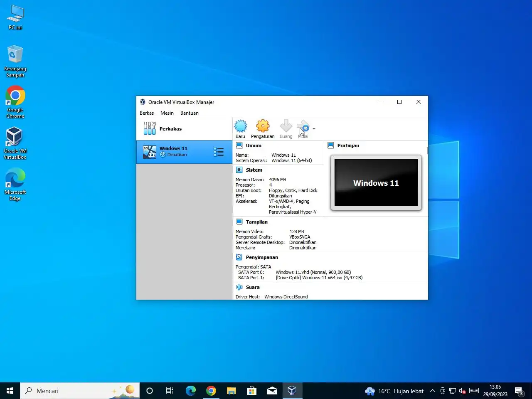Image resolution: width=532 pixels, height=399 pixels.
Task: Click the Buang discard arrow icon
Action: [286, 126]
